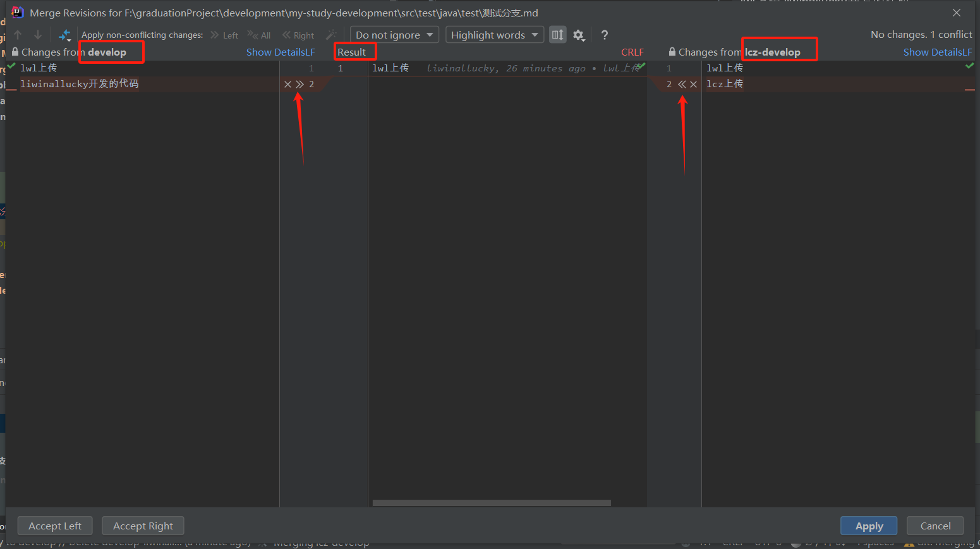This screenshot has height=549, width=980.
Task: Click the Apply button
Action: click(869, 526)
